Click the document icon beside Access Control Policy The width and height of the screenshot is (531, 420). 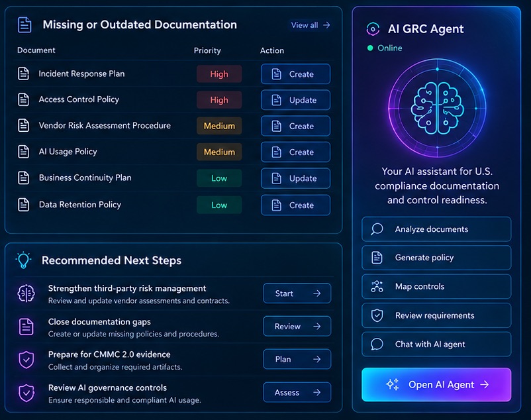(23, 99)
